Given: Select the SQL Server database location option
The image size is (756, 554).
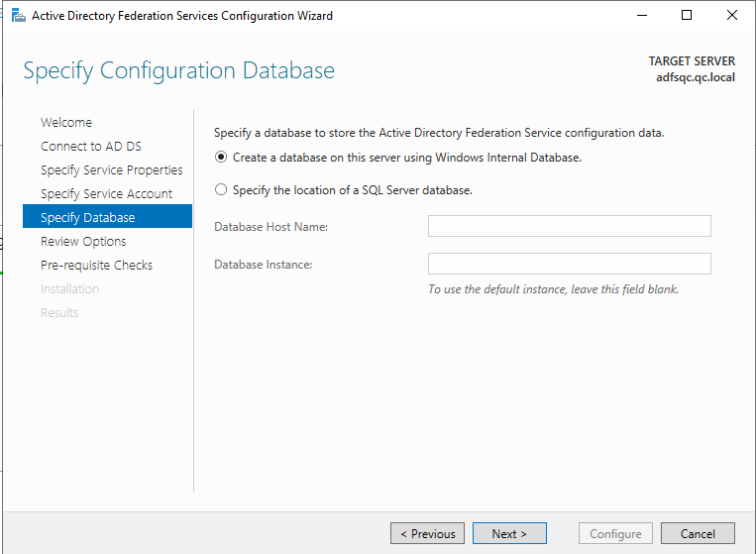Looking at the screenshot, I should [x=221, y=190].
